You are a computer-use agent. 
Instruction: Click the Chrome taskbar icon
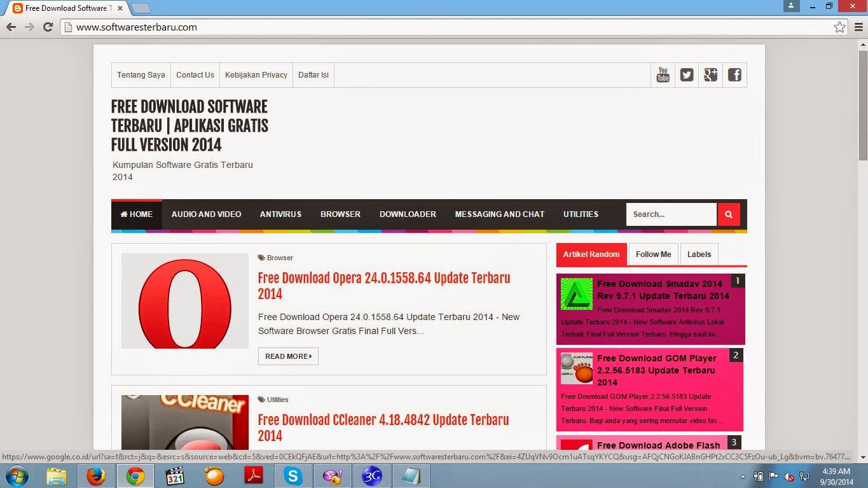coord(135,476)
